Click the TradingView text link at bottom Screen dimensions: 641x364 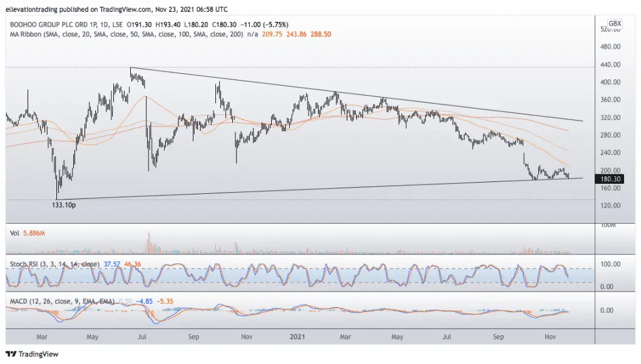38,354
